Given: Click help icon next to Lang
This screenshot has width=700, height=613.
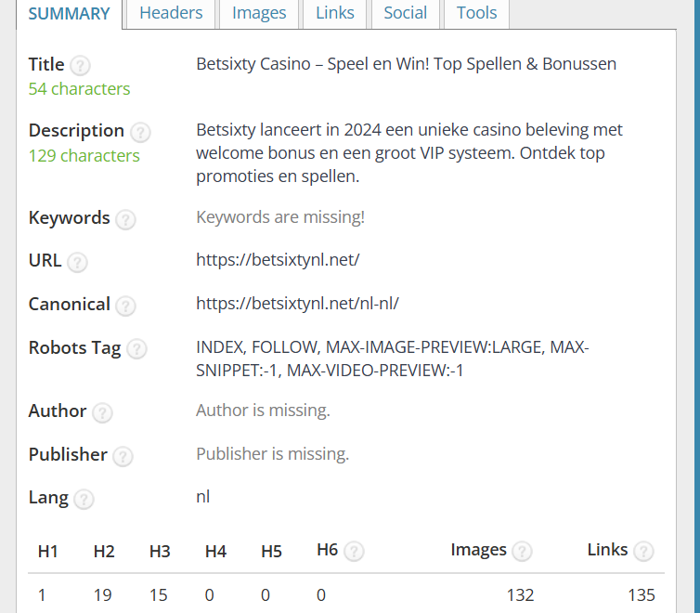Looking at the screenshot, I should click(x=84, y=499).
